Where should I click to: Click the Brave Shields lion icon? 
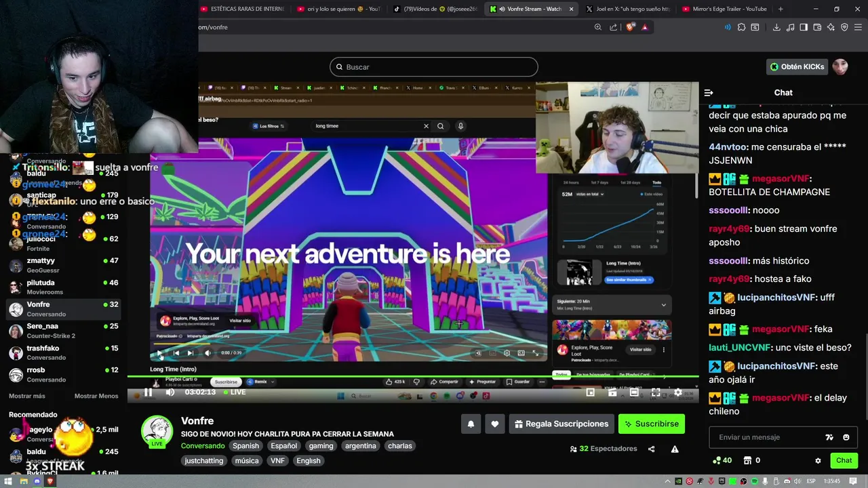(630, 27)
